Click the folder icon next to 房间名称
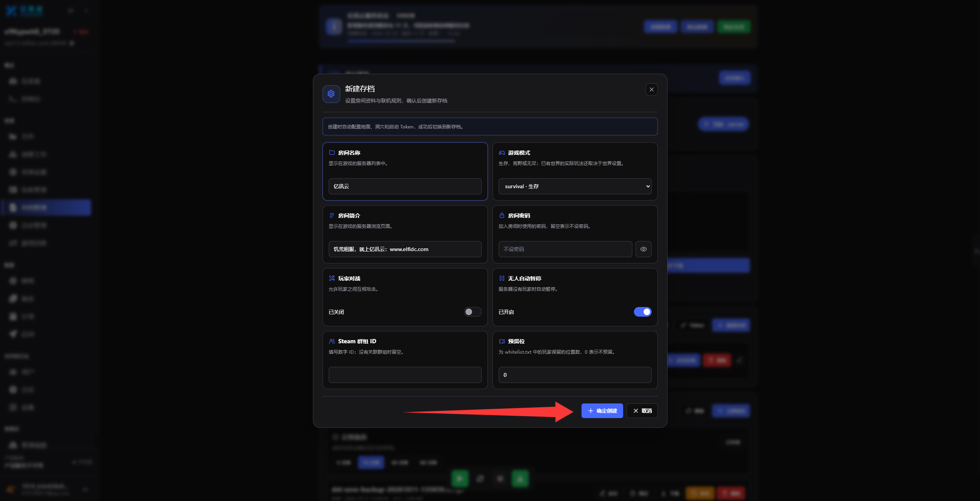The height and width of the screenshot is (501, 980). click(332, 153)
